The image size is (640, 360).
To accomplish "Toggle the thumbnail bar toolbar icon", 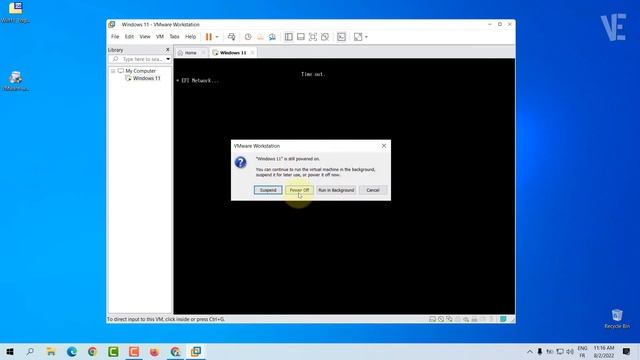I will [300, 37].
